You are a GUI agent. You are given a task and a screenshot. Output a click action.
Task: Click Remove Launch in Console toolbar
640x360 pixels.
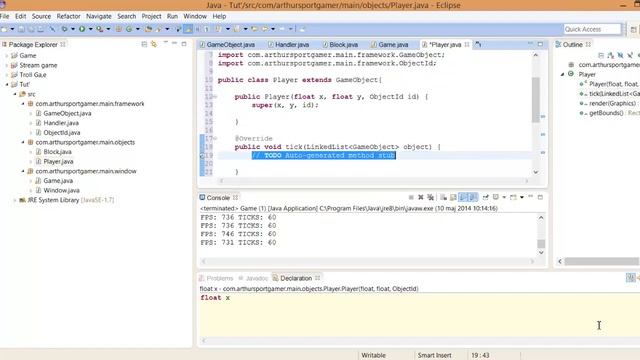coord(421,198)
